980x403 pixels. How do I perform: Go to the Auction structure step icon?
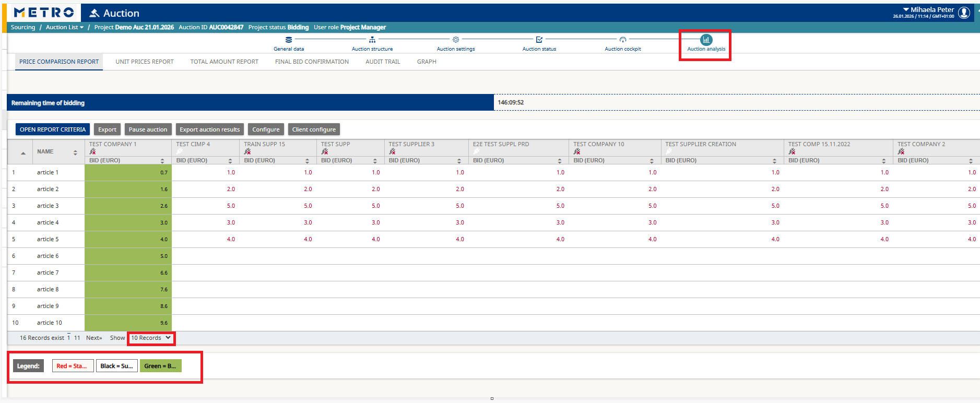(x=372, y=40)
